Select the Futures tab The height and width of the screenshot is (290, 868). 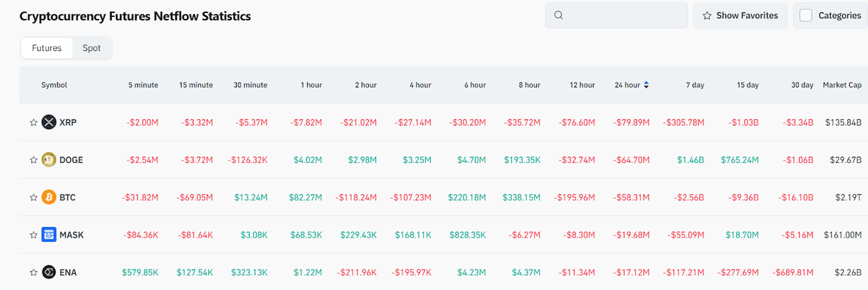pyautogui.click(x=47, y=48)
